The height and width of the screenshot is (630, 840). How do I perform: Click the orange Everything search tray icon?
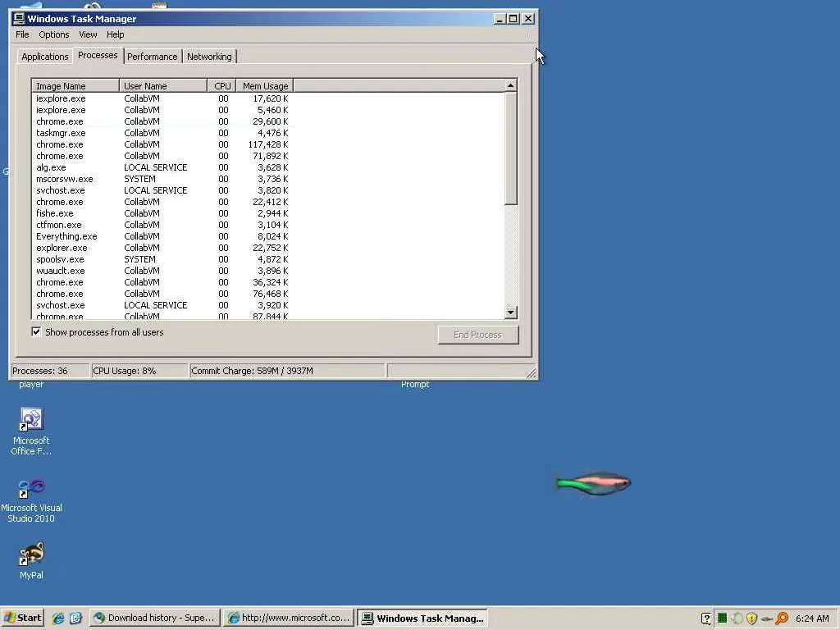782,619
